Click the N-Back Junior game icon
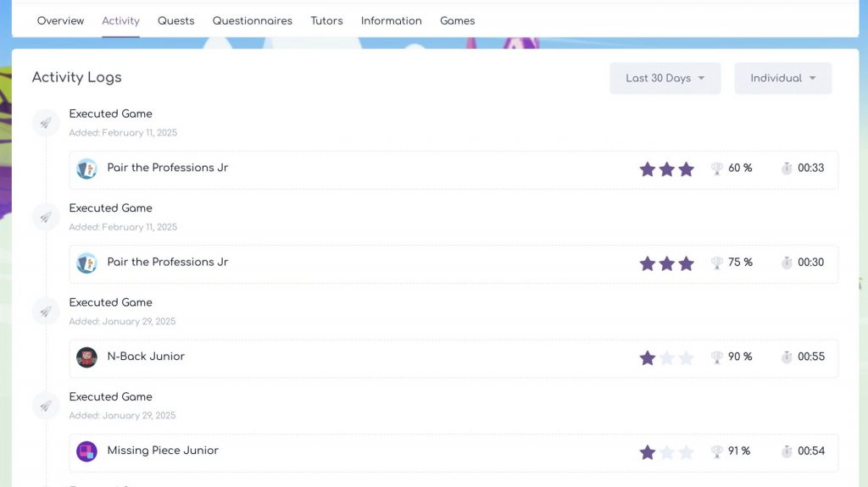Viewport: 868px width, 487px height. (86, 357)
